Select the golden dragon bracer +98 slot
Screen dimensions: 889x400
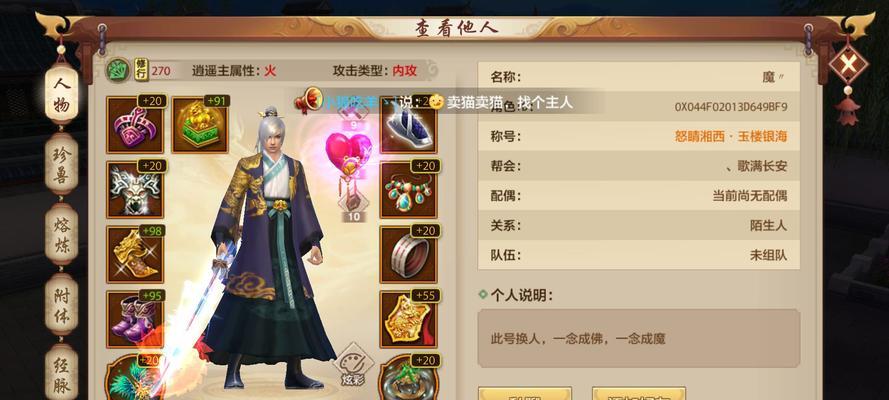(135, 255)
